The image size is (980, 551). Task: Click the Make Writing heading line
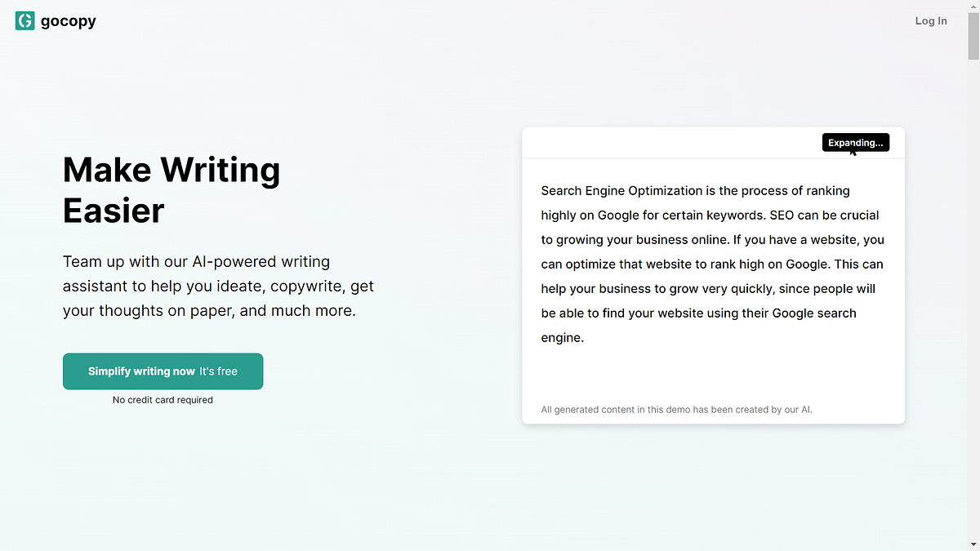pyautogui.click(x=171, y=170)
